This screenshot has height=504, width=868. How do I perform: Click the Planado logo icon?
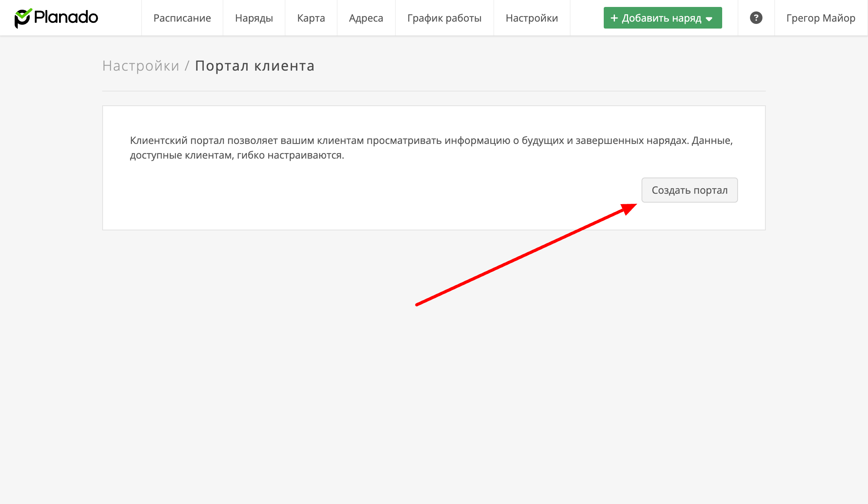coord(22,18)
